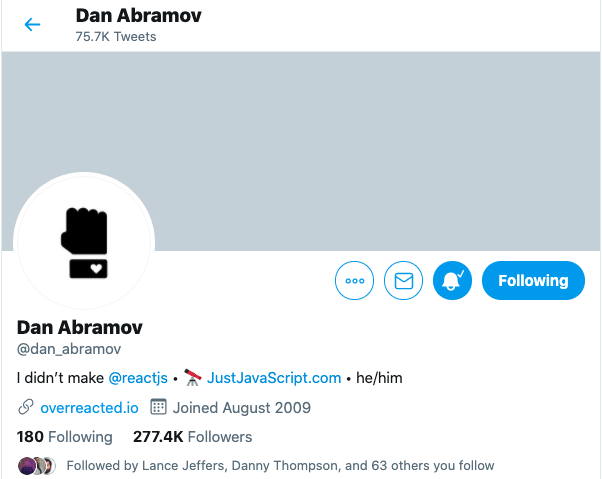
Task: Click the @dan_abramov handle text
Action: (69, 349)
